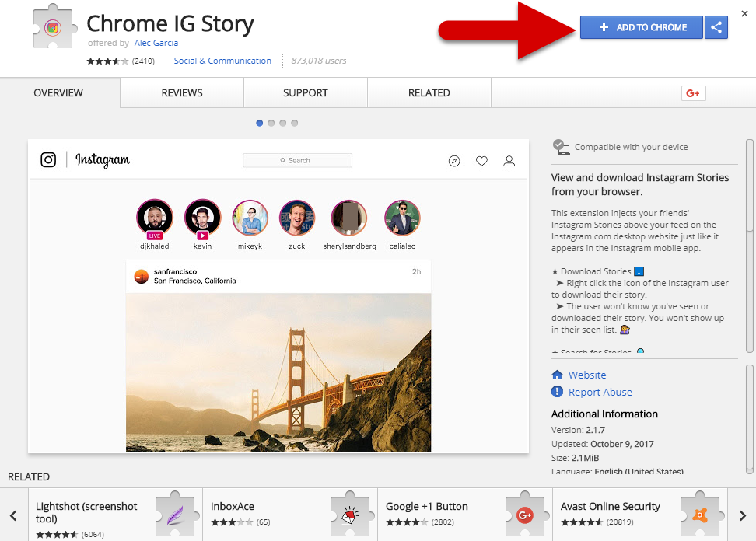756x541 pixels.
Task: Switch to the Reviews tab
Action: click(182, 93)
